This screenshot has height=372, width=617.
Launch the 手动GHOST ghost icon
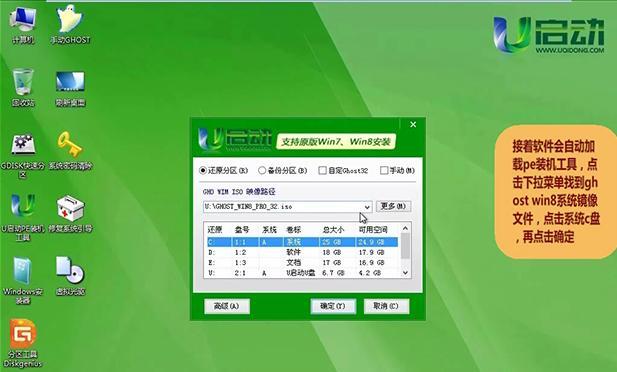[x=70, y=24]
